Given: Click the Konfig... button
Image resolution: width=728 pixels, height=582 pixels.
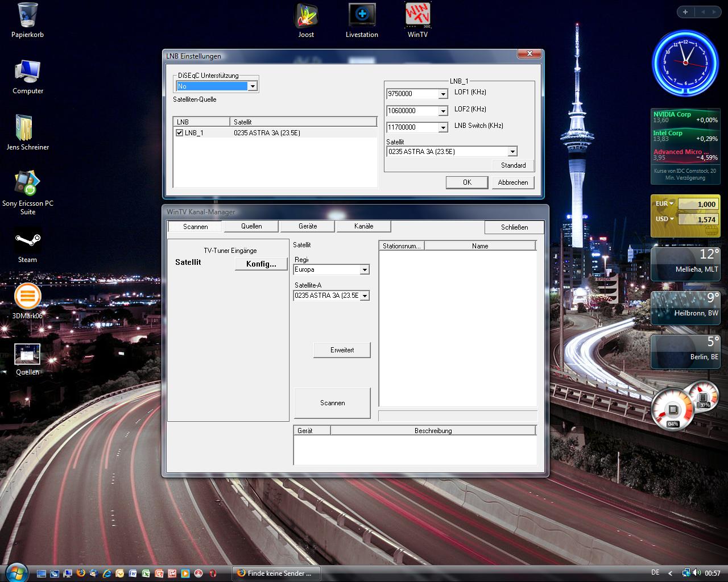Looking at the screenshot, I should pyautogui.click(x=261, y=264).
